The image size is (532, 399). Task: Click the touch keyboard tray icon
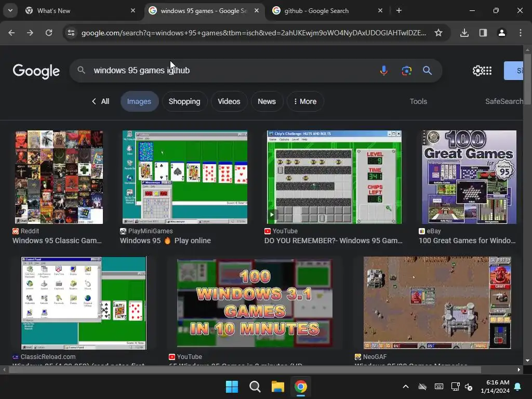[x=438, y=387]
